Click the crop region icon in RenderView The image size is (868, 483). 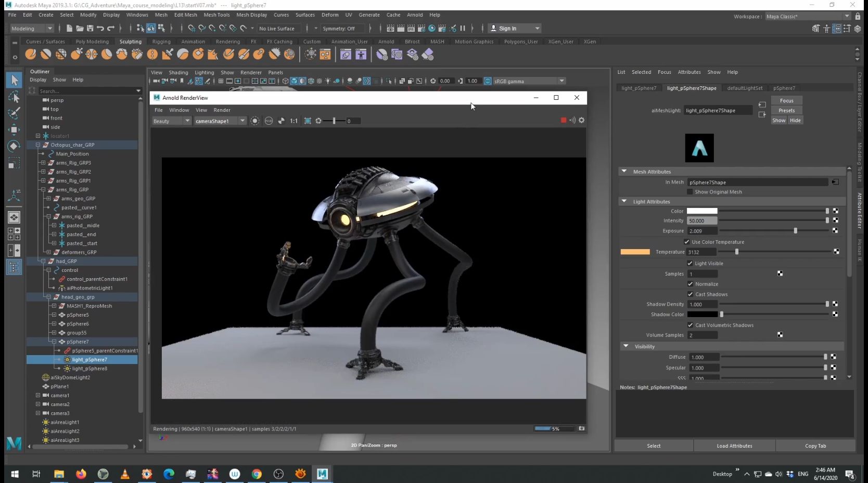pos(308,121)
